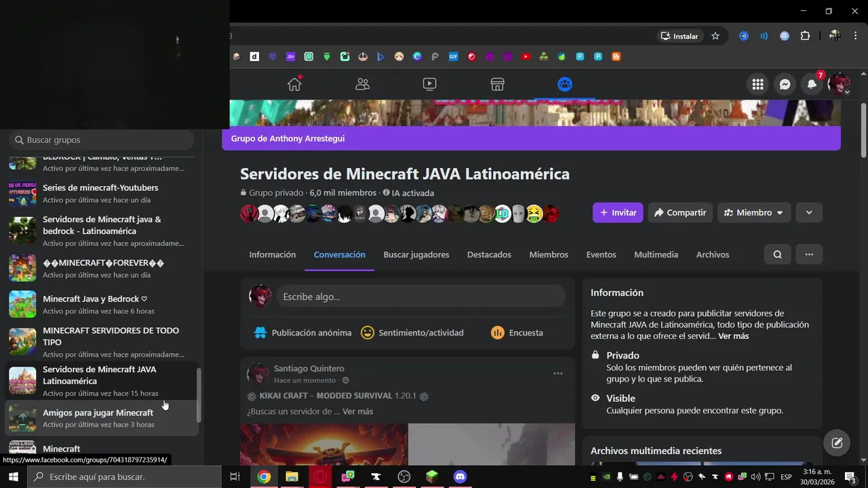
Task: Open 'Series de minecraft-Youtubers' group
Action: point(102,193)
